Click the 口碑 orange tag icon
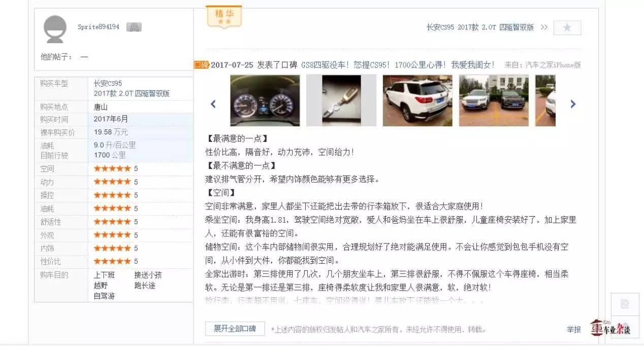Image resolution: width=644 pixels, height=346 pixels. 201,65
